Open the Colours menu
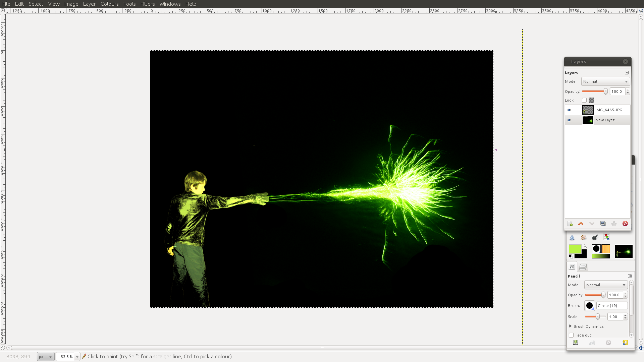Viewport: 644px width, 362px height. [109, 4]
